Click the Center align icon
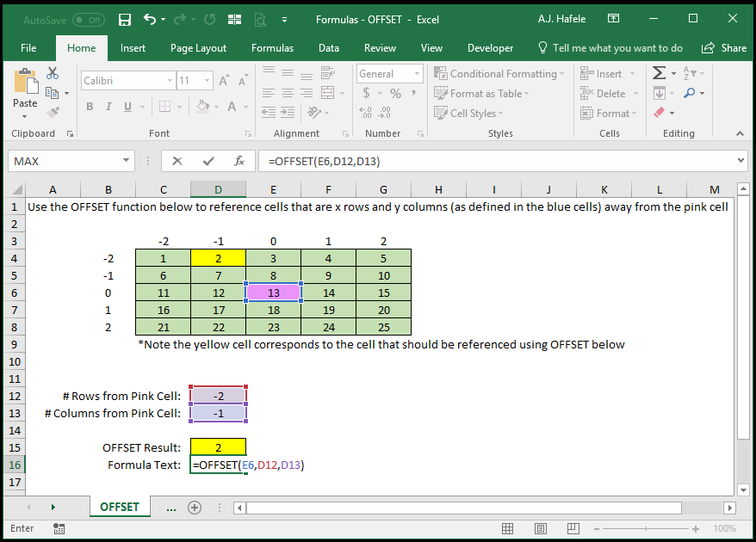 288,93
